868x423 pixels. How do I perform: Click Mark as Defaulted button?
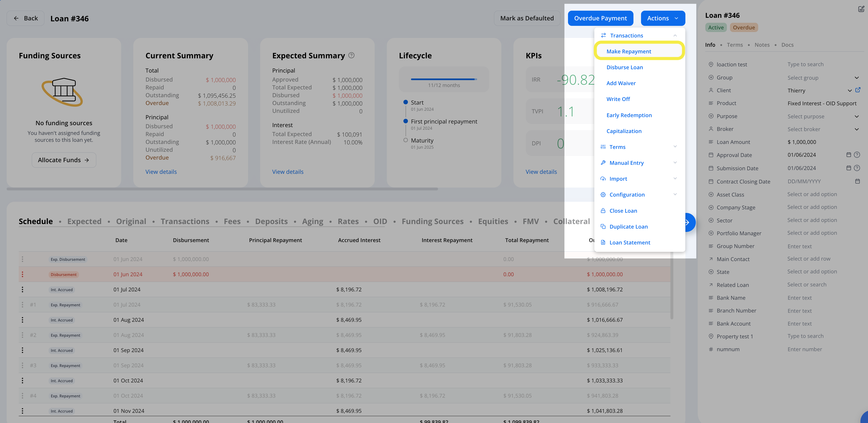[x=527, y=18]
